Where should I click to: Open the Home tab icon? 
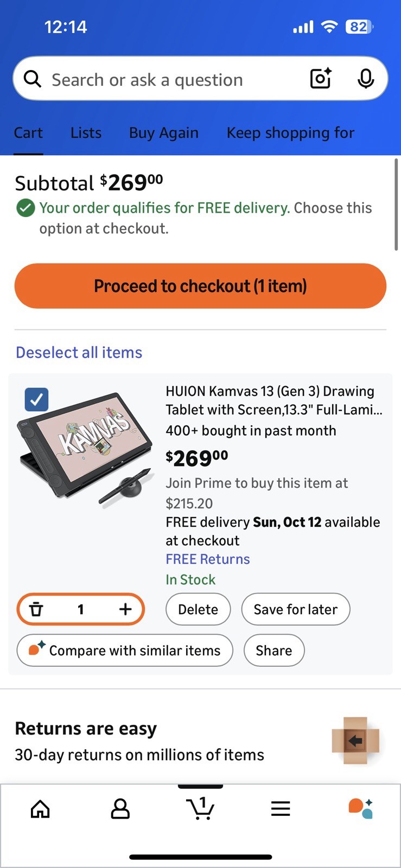[40, 809]
